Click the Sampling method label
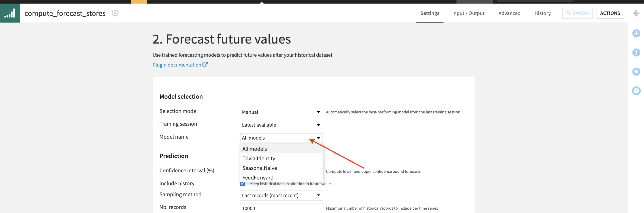This screenshot has height=213, width=644. [x=180, y=194]
